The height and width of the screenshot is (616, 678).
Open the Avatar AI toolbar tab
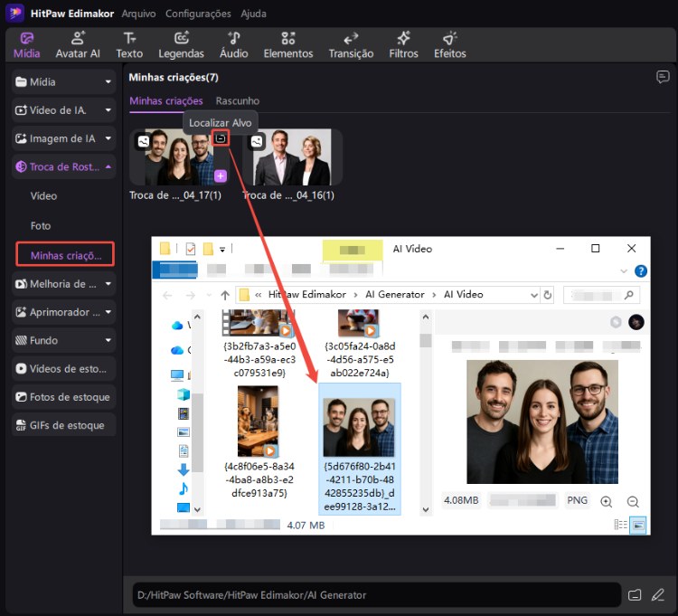(78, 44)
